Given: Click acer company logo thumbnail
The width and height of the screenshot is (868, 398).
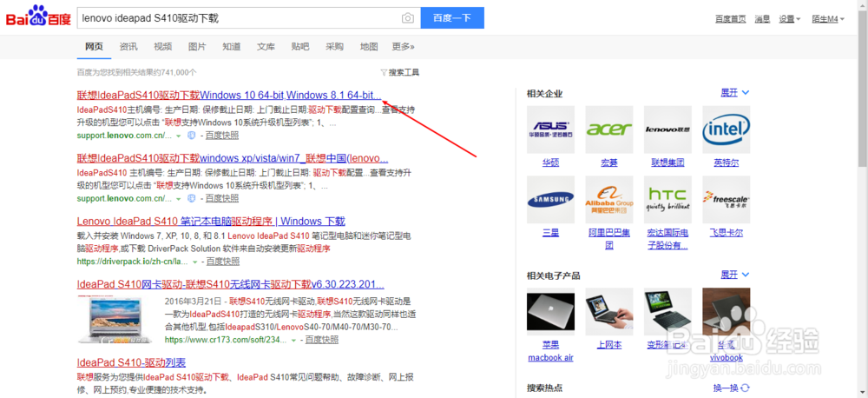Looking at the screenshot, I should [609, 129].
